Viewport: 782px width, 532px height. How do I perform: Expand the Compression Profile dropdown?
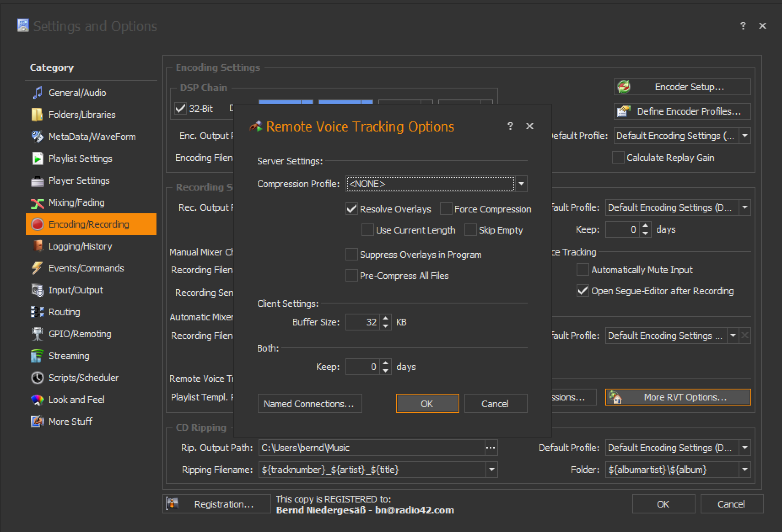tap(521, 184)
